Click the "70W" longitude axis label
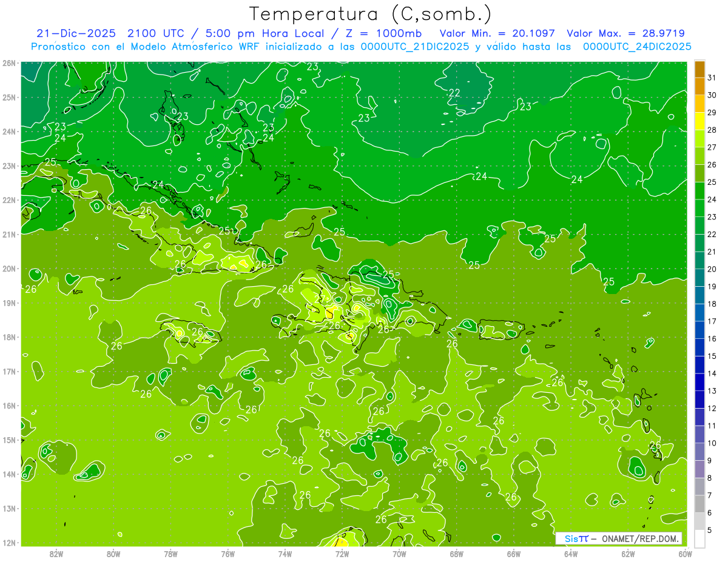 (399, 554)
